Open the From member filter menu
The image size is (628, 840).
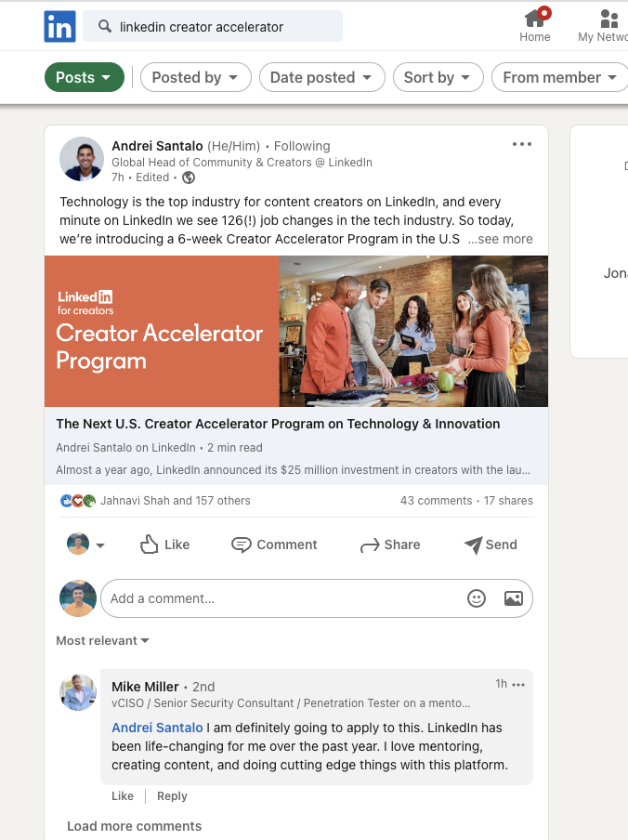[x=558, y=77]
